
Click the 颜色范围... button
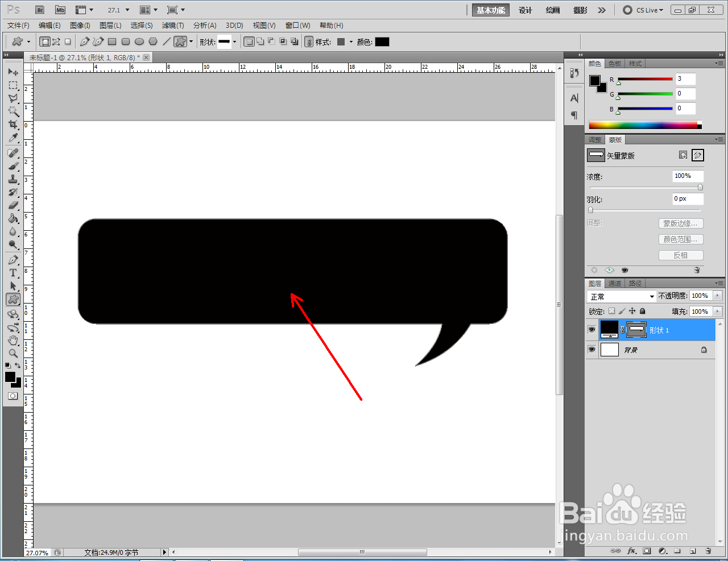tap(681, 239)
